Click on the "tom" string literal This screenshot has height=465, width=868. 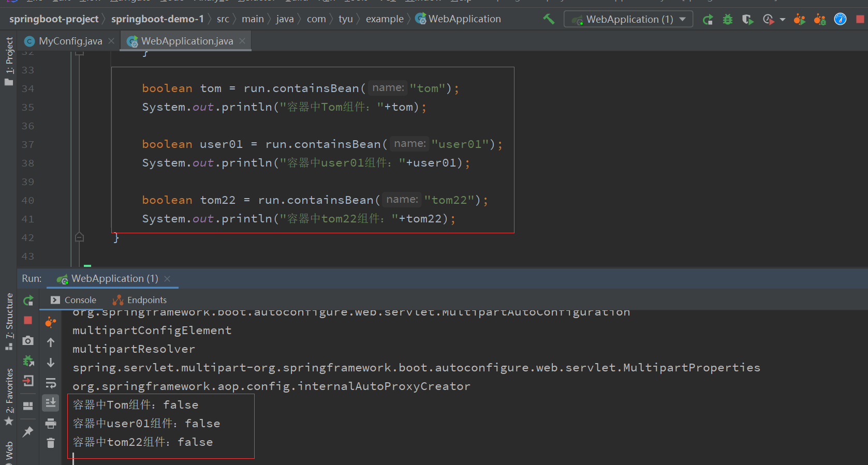(x=428, y=88)
